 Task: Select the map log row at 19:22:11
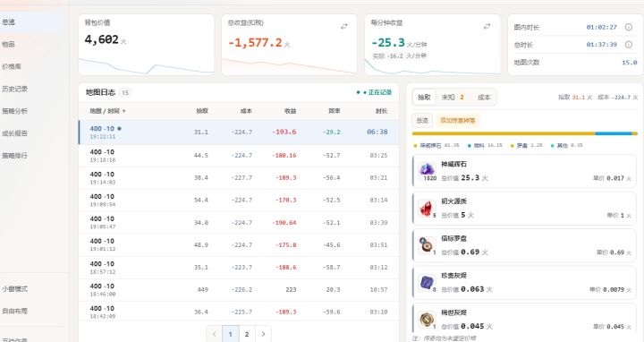tap(239, 132)
